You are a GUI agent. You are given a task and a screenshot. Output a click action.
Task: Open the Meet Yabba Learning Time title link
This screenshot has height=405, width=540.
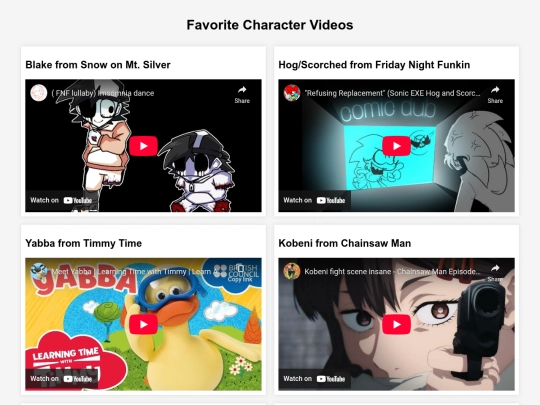click(137, 271)
